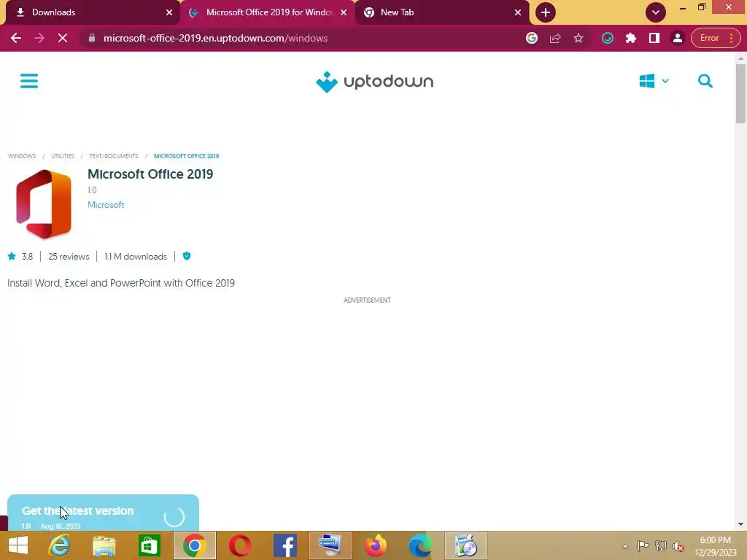747x560 pixels.
Task: Click the Microsoft Office 2019 heading
Action: tap(150, 174)
